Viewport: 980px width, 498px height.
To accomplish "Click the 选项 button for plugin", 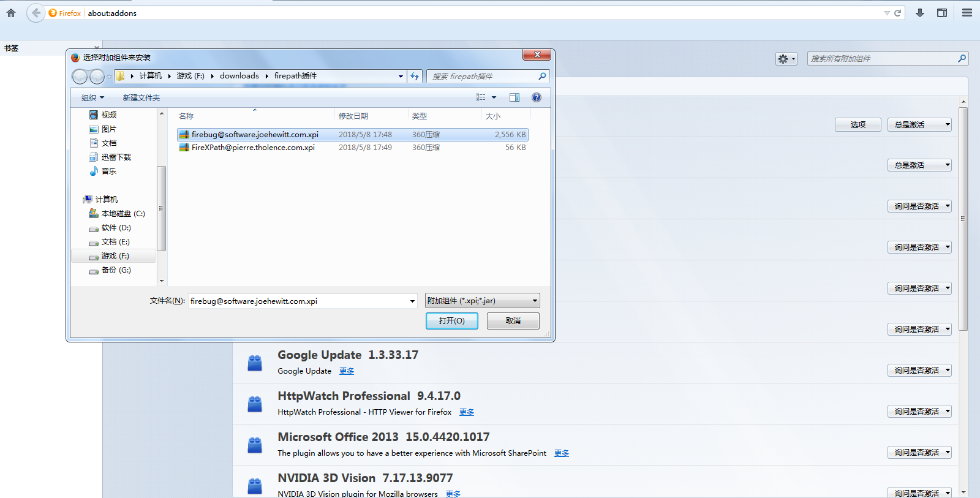I will click(x=858, y=124).
